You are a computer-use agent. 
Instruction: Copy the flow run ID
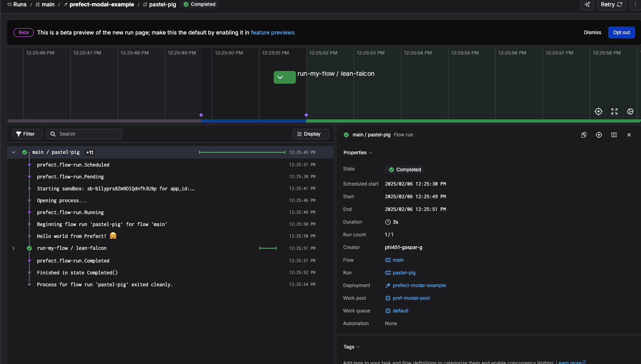point(584,135)
